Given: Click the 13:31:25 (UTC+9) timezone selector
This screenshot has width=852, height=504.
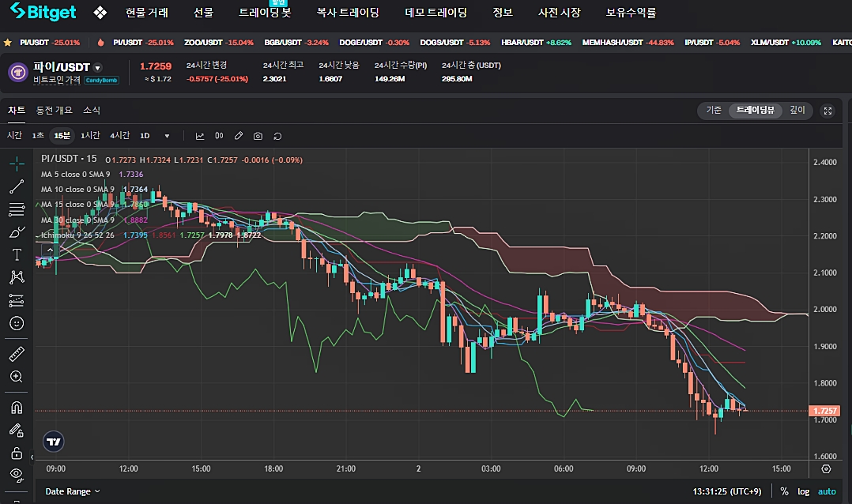Looking at the screenshot, I should coord(727,491).
